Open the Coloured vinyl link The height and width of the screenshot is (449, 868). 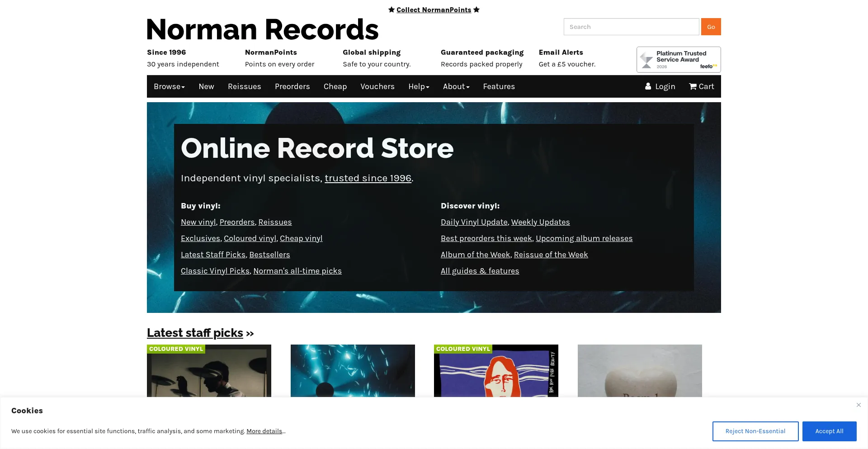click(x=250, y=238)
